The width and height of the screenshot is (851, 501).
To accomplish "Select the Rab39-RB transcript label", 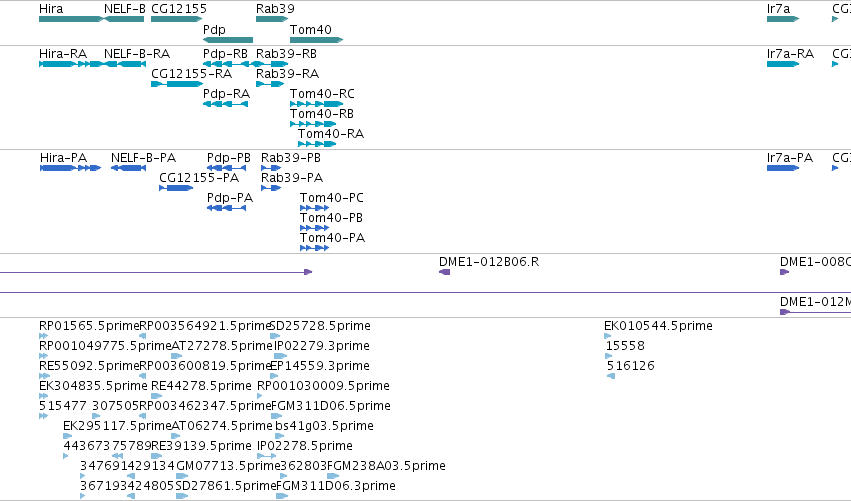I will click(287, 54).
